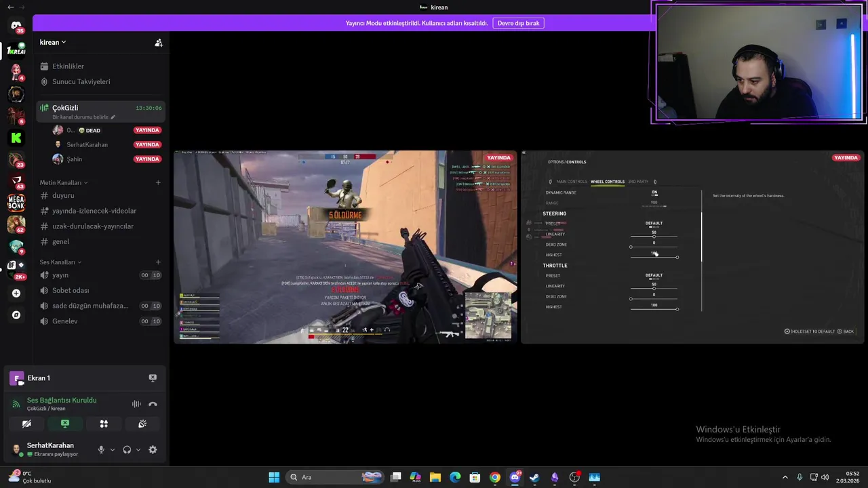Open Windows Start menu
868x488 pixels.
[x=274, y=477]
